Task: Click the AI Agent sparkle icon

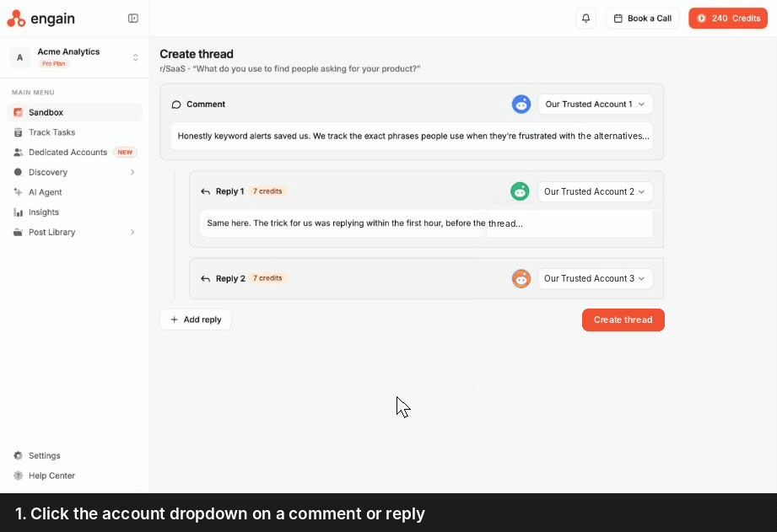Action: coord(18,192)
